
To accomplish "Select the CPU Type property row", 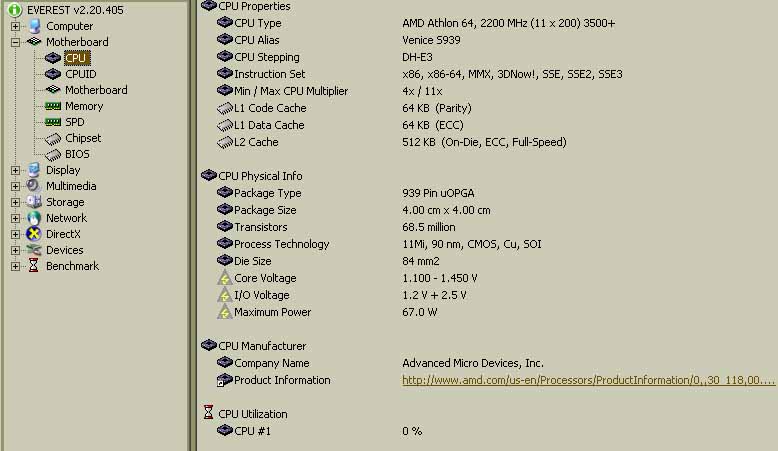I will tap(258, 23).
